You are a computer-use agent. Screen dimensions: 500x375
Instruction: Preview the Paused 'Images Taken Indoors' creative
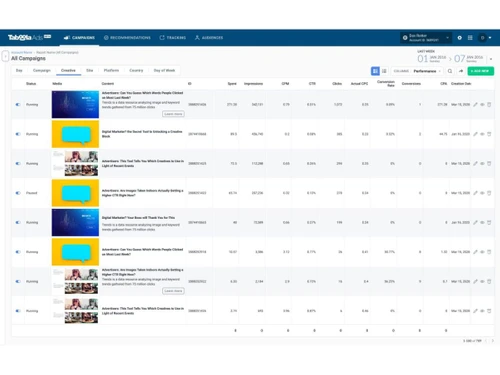[482, 193]
